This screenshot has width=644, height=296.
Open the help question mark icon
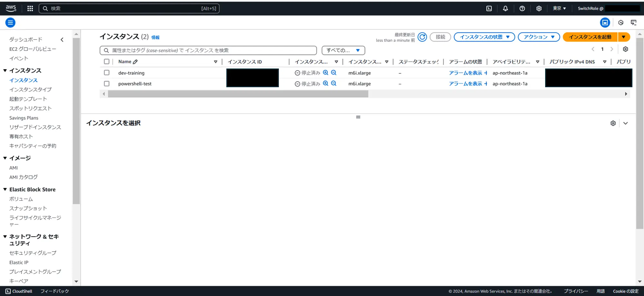[522, 8]
